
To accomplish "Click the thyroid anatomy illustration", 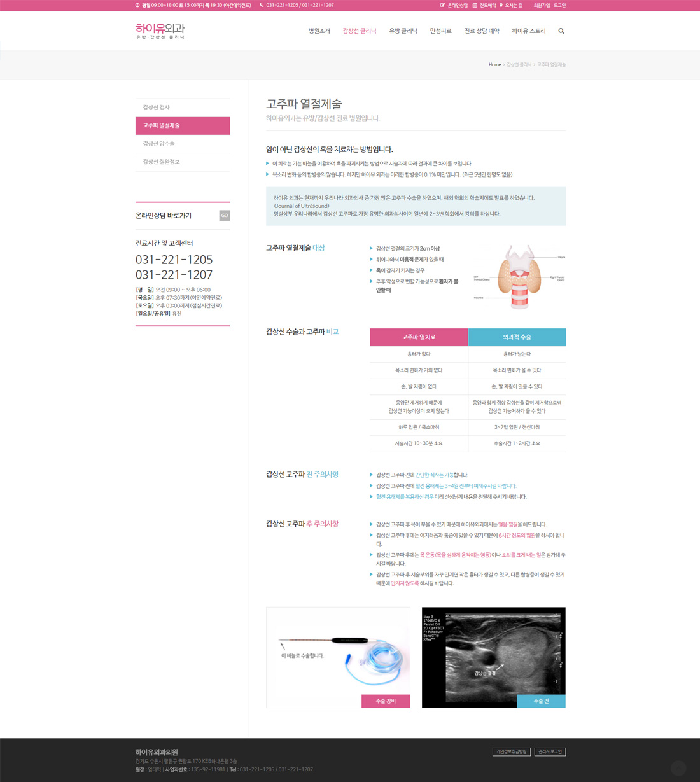I will pyautogui.click(x=519, y=277).
